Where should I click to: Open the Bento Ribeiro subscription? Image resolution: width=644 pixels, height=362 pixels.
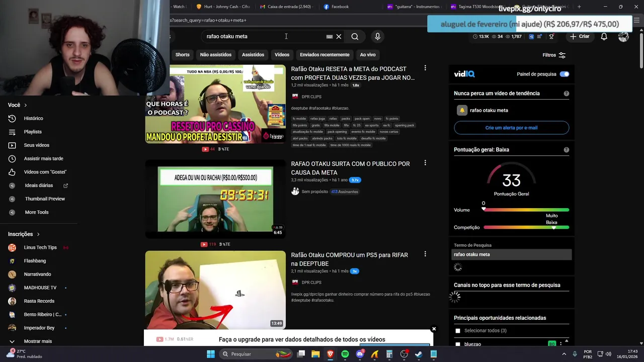point(42,314)
